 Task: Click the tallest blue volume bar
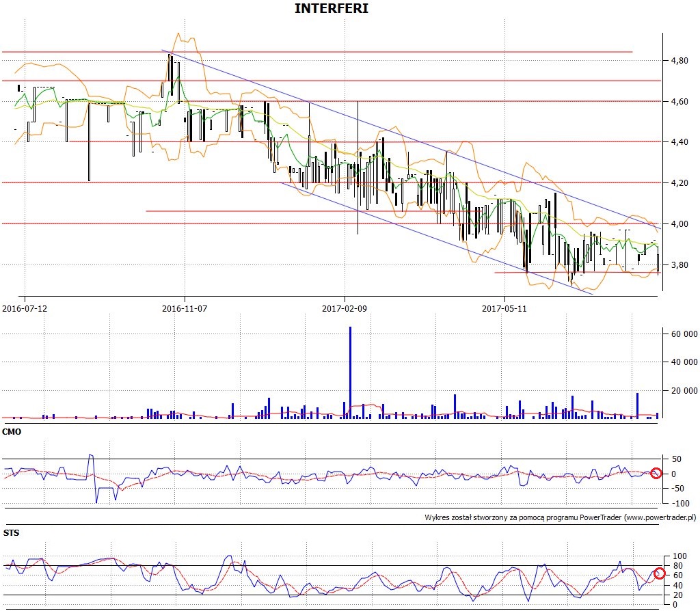[350, 372]
